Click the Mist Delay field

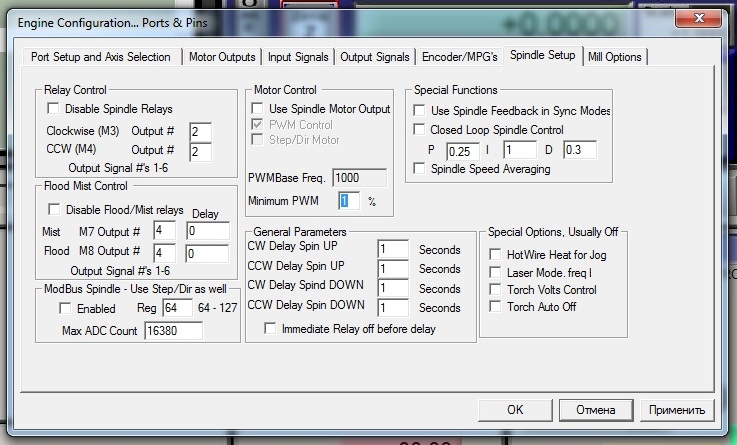pyautogui.click(x=208, y=231)
